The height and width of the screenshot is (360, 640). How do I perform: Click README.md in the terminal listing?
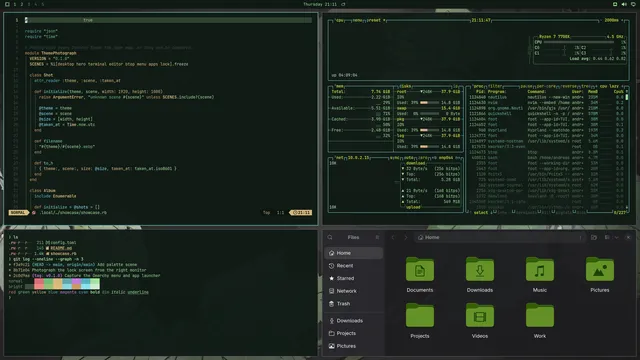click(61, 248)
